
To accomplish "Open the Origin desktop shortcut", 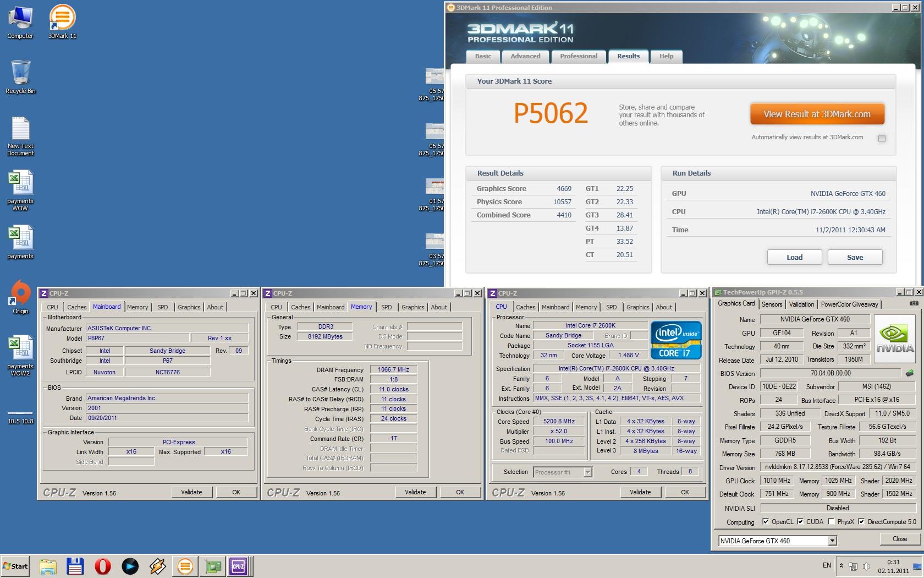I will point(20,297).
